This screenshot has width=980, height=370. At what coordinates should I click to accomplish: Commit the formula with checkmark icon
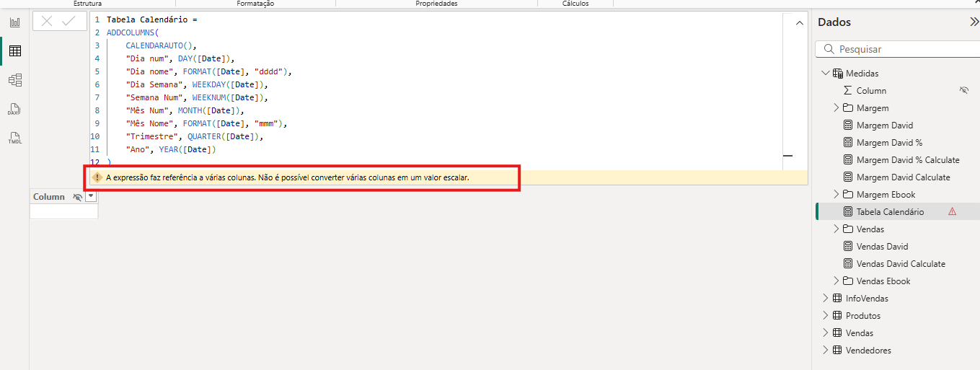(69, 22)
